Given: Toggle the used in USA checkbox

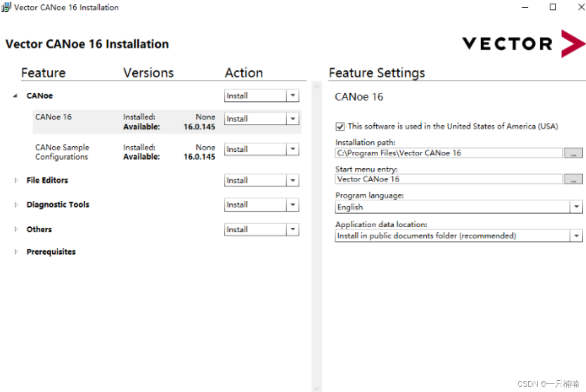Looking at the screenshot, I should click(340, 126).
